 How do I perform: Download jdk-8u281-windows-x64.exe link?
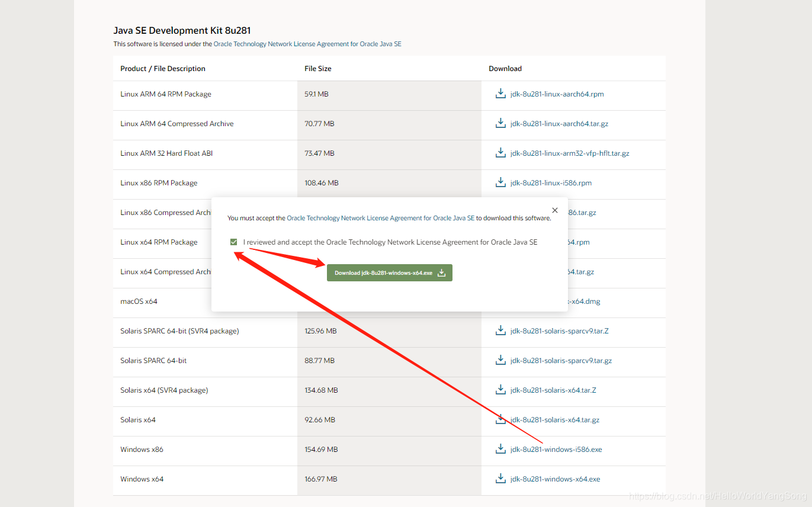[556, 479]
